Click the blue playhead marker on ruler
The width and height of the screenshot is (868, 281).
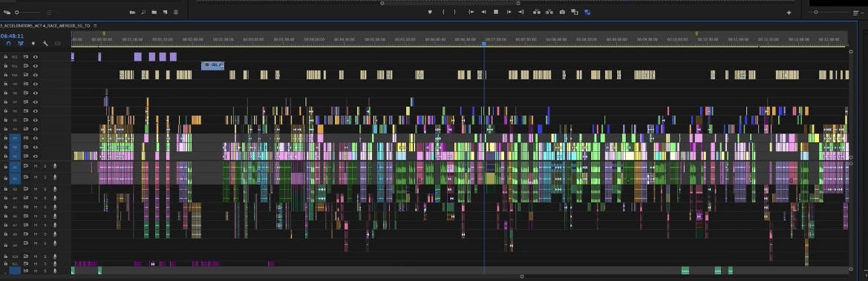coord(484,43)
